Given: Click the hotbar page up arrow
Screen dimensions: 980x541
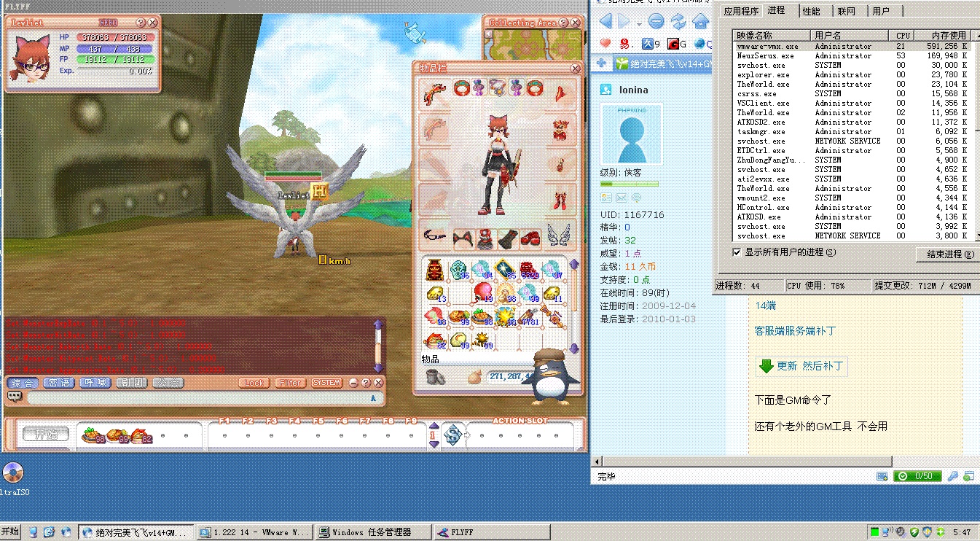Looking at the screenshot, I should pos(434,427).
